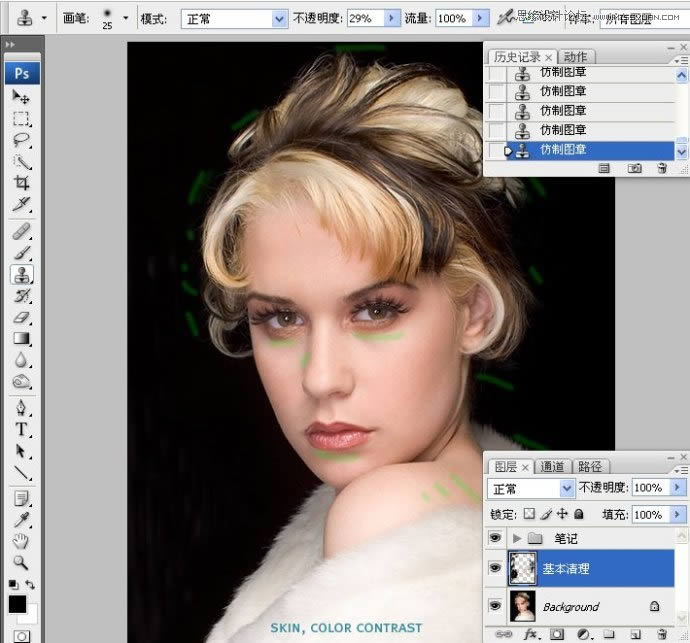This screenshot has height=643, width=690.
Task: Open layer blend mode 正常 dropdown
Action: point(567,488)
